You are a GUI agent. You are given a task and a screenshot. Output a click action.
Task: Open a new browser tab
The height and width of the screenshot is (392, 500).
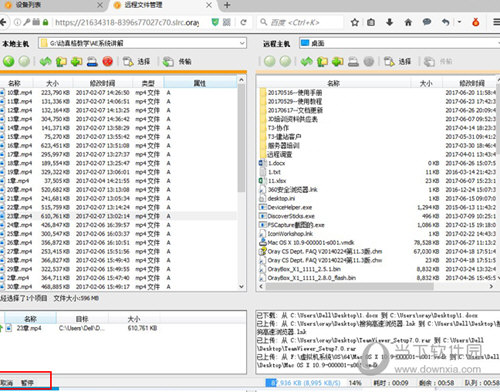227,5
